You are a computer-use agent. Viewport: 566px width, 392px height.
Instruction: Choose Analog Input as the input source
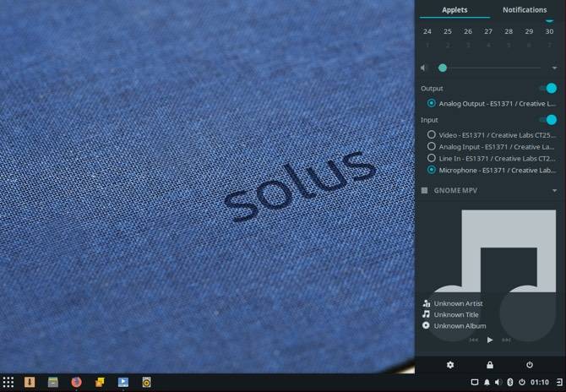432,146
